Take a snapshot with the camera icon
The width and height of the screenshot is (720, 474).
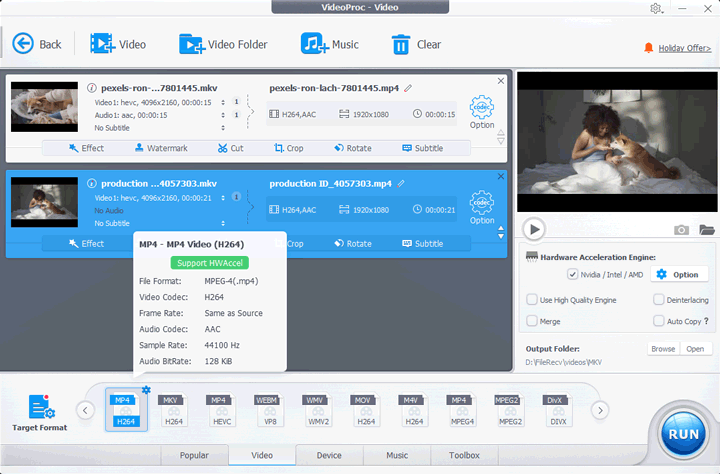[681, 230]
